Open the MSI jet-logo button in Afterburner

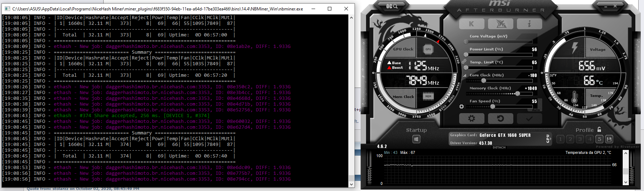(500, 24)
